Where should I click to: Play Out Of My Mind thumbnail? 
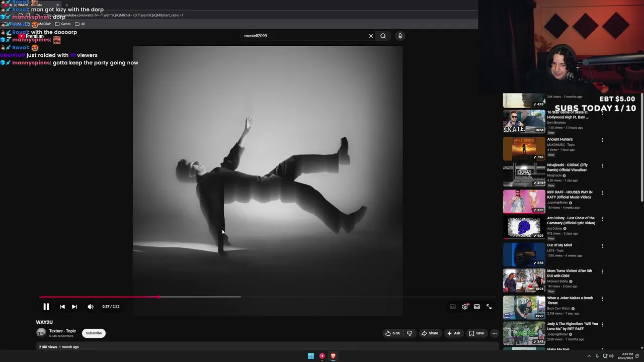[524, 254]
